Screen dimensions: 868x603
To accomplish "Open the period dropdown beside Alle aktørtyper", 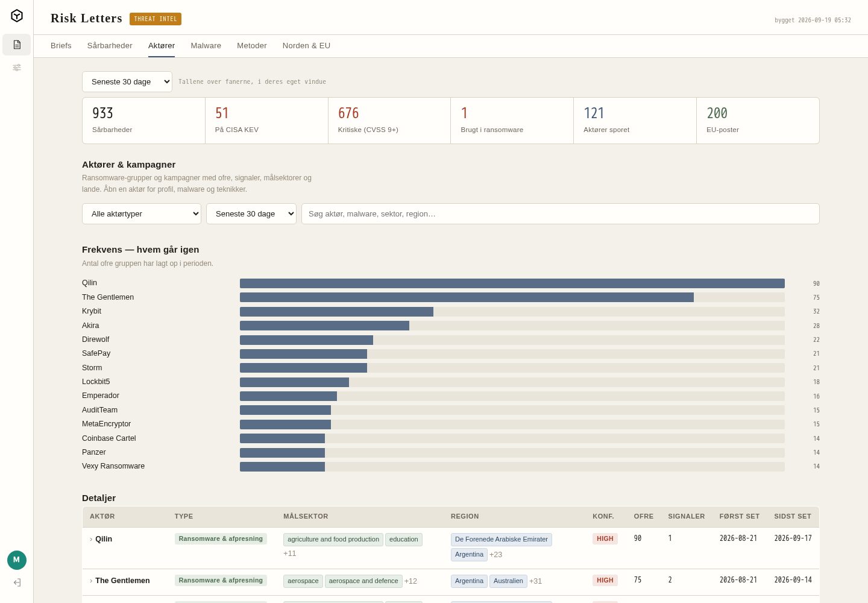I will coord(251,214).
